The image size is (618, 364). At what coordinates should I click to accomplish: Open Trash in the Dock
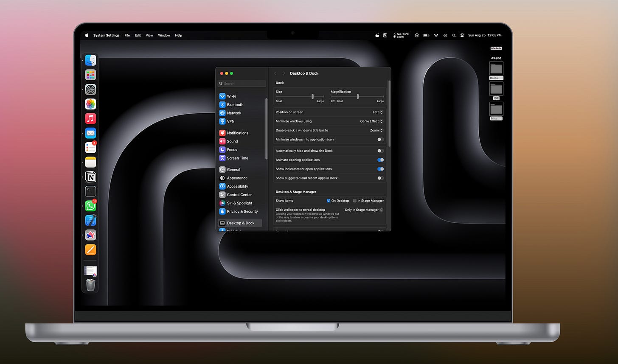[90, 285]
